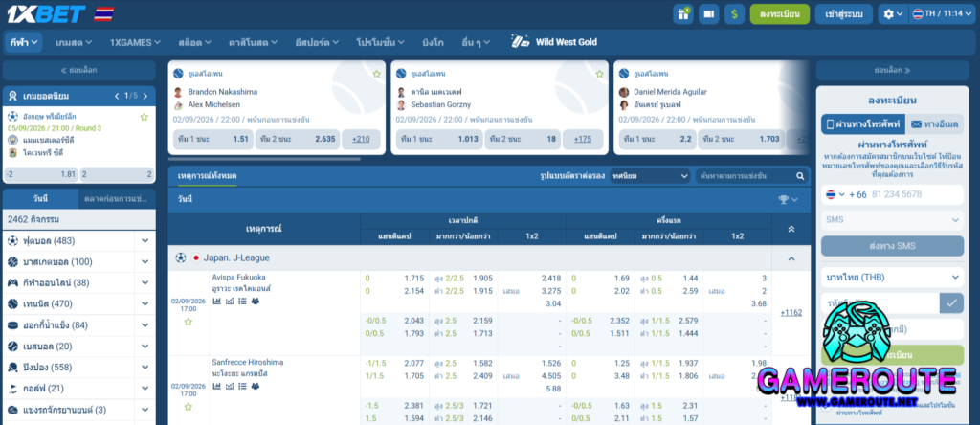Screen dimensions: 980x425
Task: Click the search magnifier icon
Action: 800,176
